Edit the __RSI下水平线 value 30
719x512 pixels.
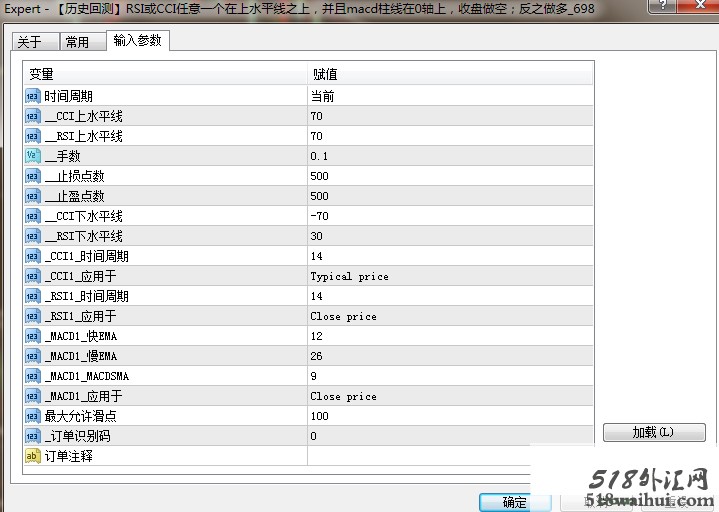(x=450, y=237)
